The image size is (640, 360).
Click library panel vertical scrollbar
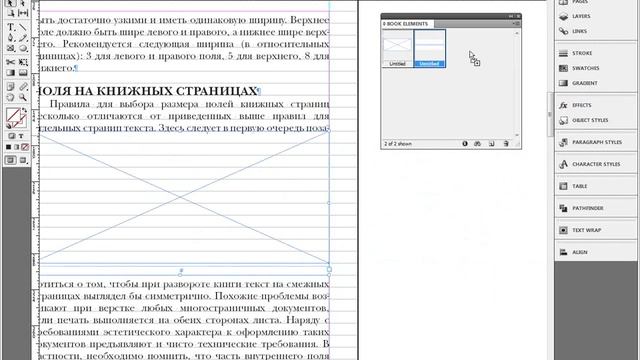pyautogui.click(x=517, y=84)
